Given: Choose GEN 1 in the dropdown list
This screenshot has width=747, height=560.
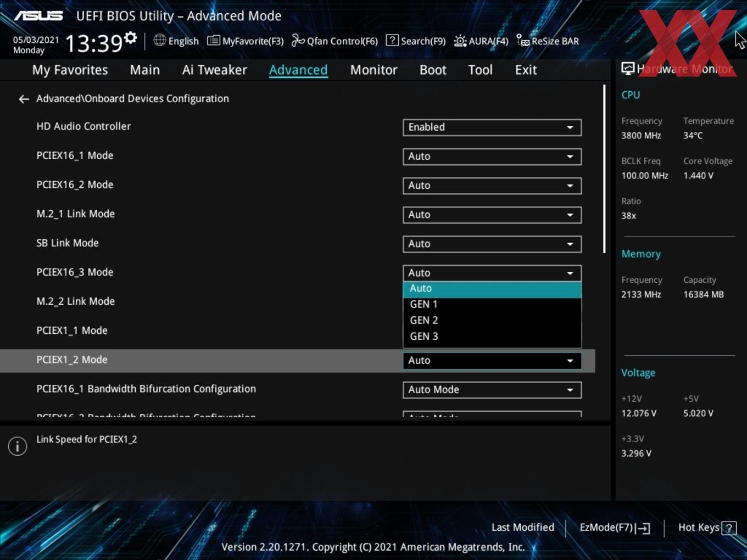Looking at the screenshot, I should tap(492, 305).
